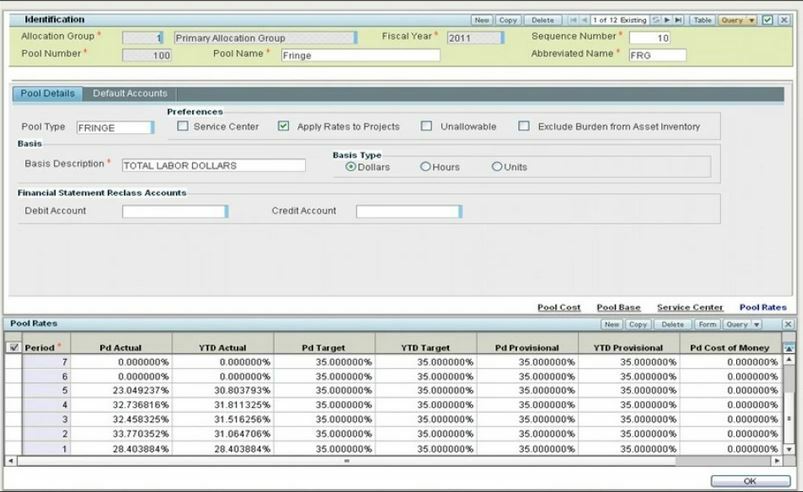Viewport: 803px width, 492px height.
Task: Open Query dropdown in Identification toolbar
Action: click(x=738, y=20)
